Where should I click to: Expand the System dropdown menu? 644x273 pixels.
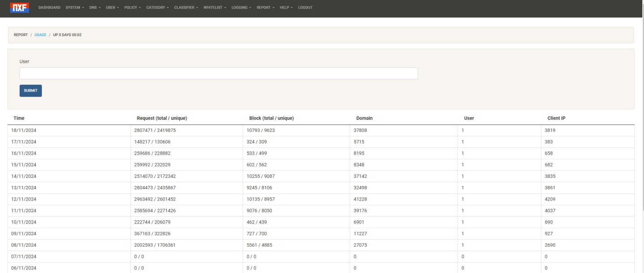click(x=74, y=8)
